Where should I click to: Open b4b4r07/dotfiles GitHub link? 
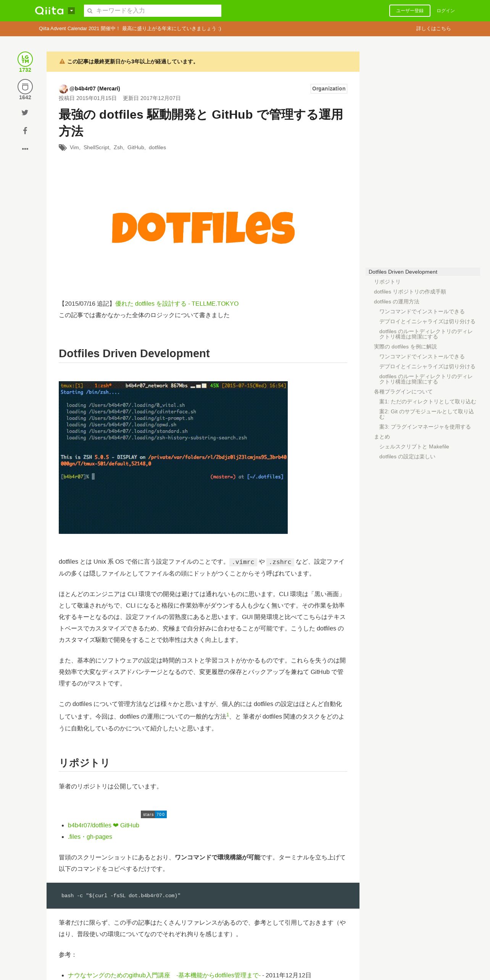click(103, 825)
